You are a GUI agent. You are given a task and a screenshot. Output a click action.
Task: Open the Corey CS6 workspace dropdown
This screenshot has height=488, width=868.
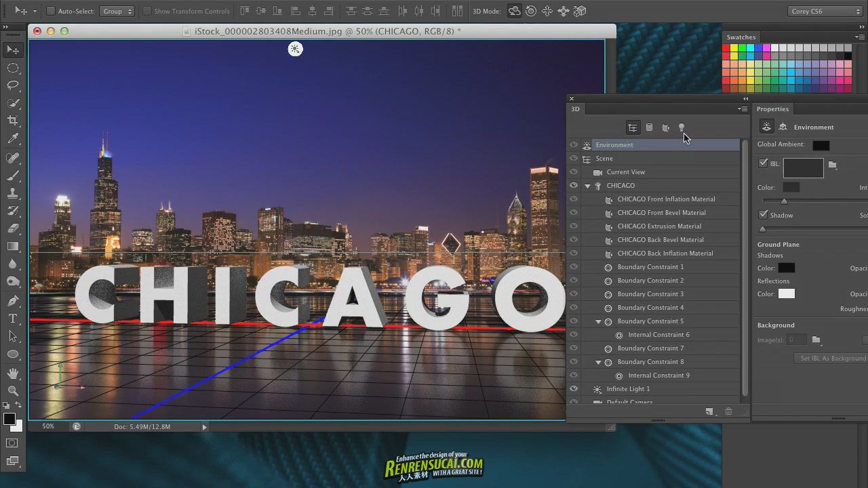pos(825,11)
